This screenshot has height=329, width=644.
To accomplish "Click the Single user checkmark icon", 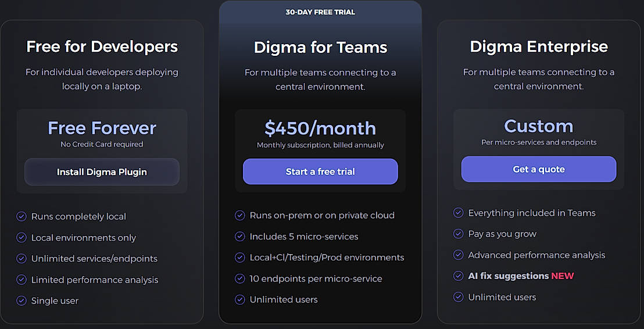I will click(x=22, y=301).
